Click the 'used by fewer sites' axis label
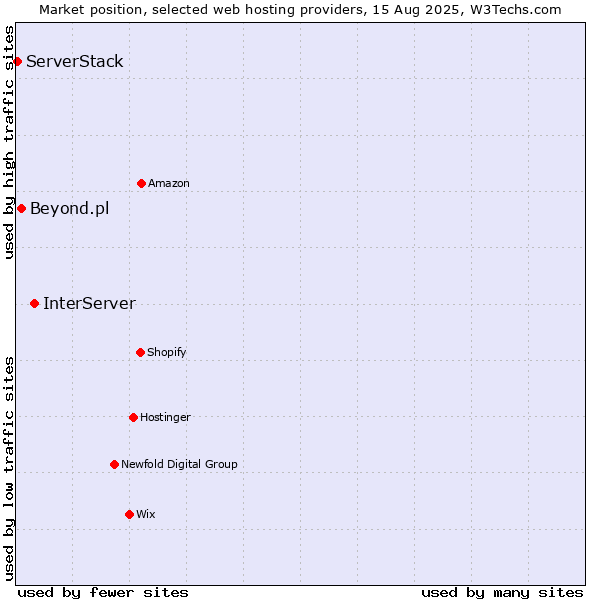Viewport: 600px width, 600px height. click(103, 593)
